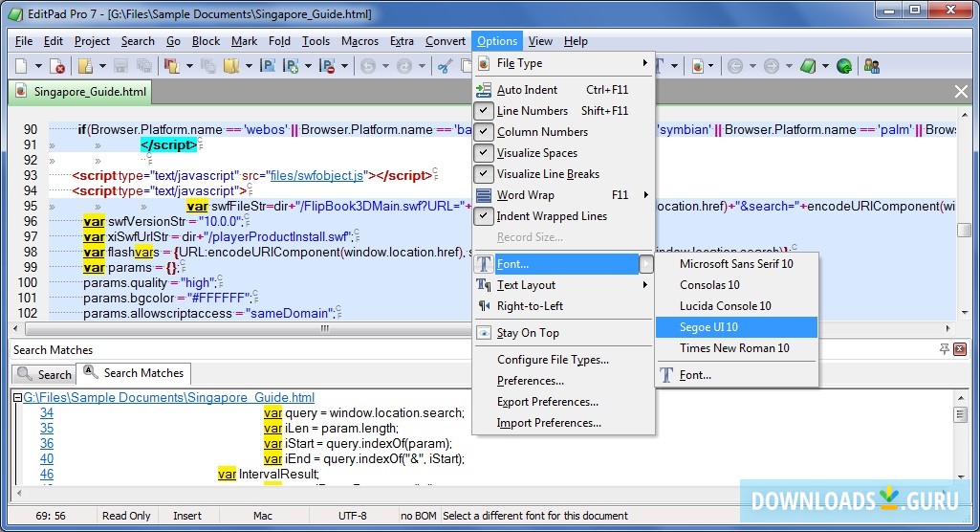Click the Undo toolbar icon
Screen dimensions: 980x532
point(368,66)
